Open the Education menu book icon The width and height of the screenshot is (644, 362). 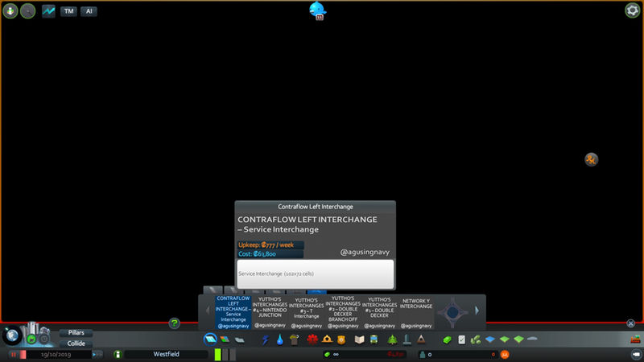coord(359,340)
